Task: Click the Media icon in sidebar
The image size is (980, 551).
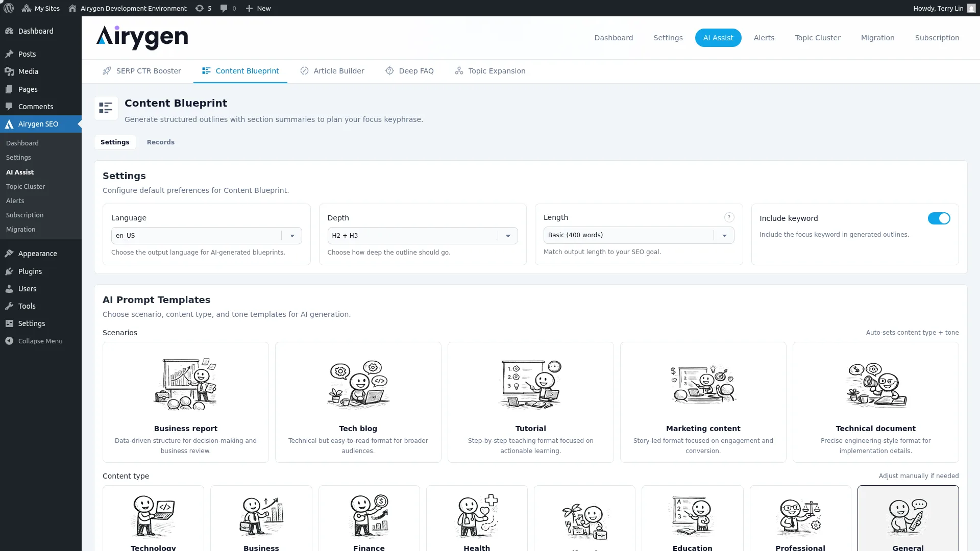Action: [x=9, y=71]
